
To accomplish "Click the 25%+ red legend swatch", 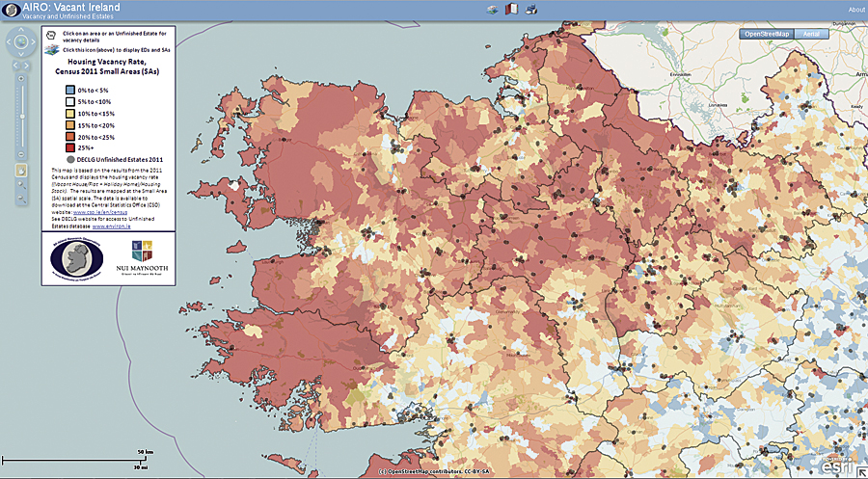I will point(70,148).
